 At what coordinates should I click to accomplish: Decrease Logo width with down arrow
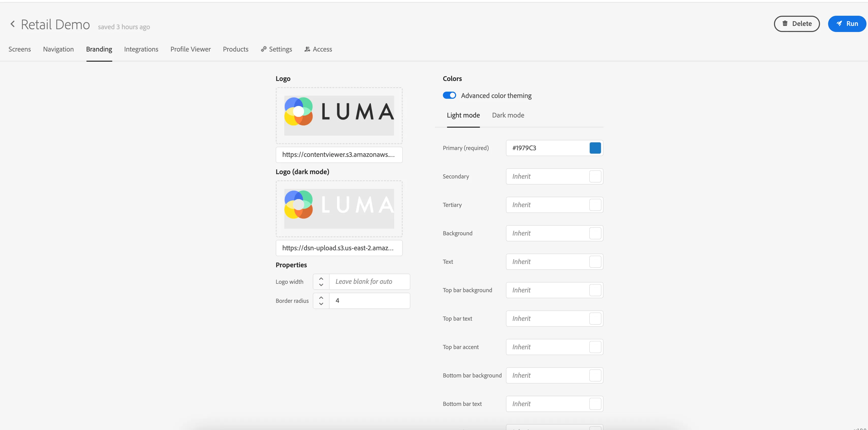tap(321, 285)
